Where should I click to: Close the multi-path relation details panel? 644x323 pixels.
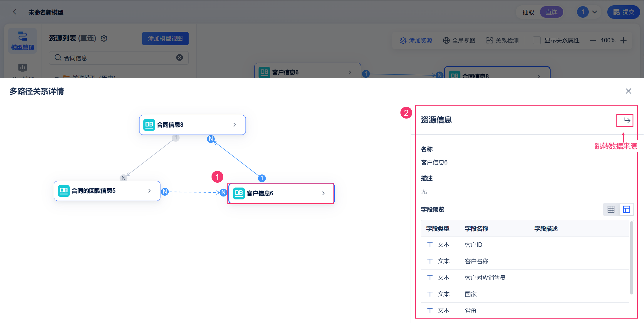coord(628,91)
